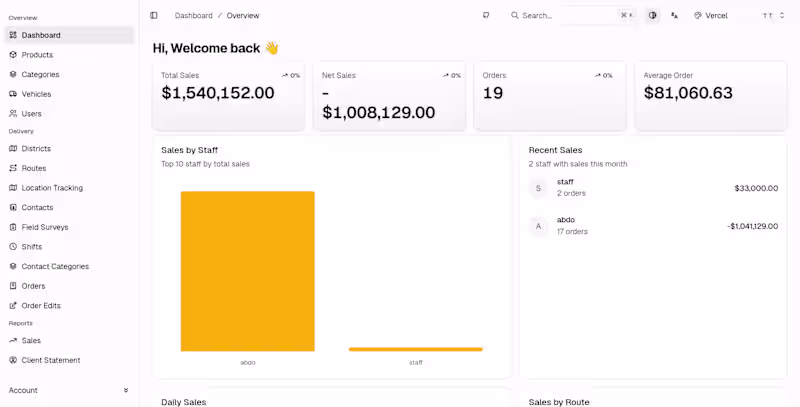This screenshot has width=800, height=407.
Task: Click the abdo avatar 'A' in Recent Sales
Action: click(x=538, y=226)
